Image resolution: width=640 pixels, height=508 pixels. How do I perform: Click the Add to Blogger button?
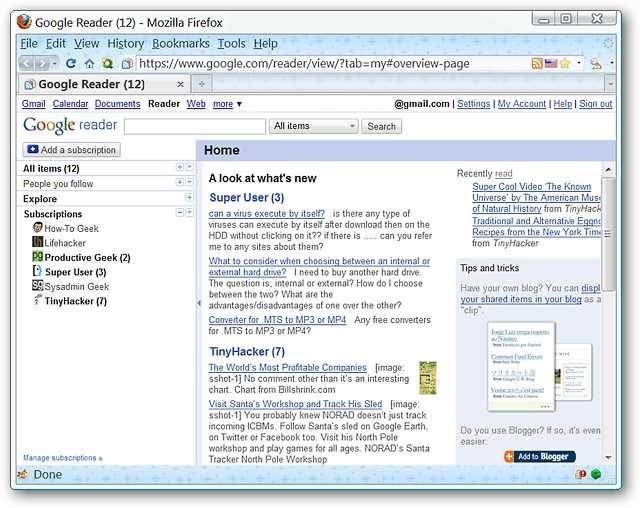tap(540, 457)
